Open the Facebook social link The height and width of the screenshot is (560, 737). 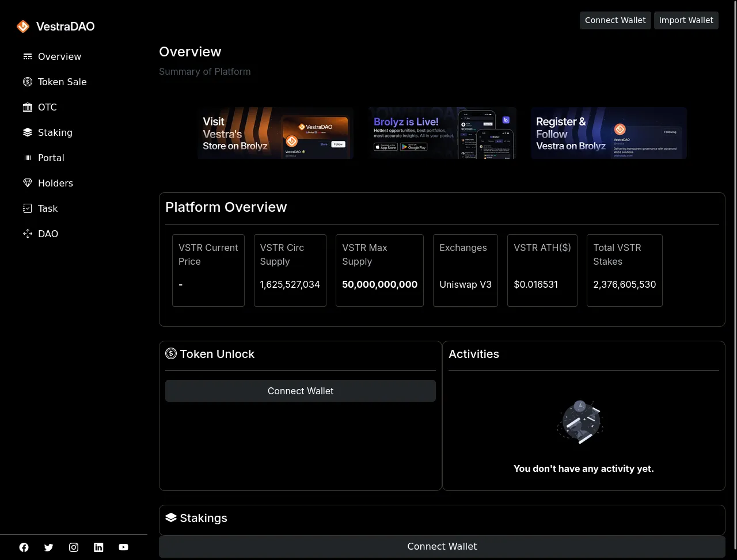tap(24, 547)
